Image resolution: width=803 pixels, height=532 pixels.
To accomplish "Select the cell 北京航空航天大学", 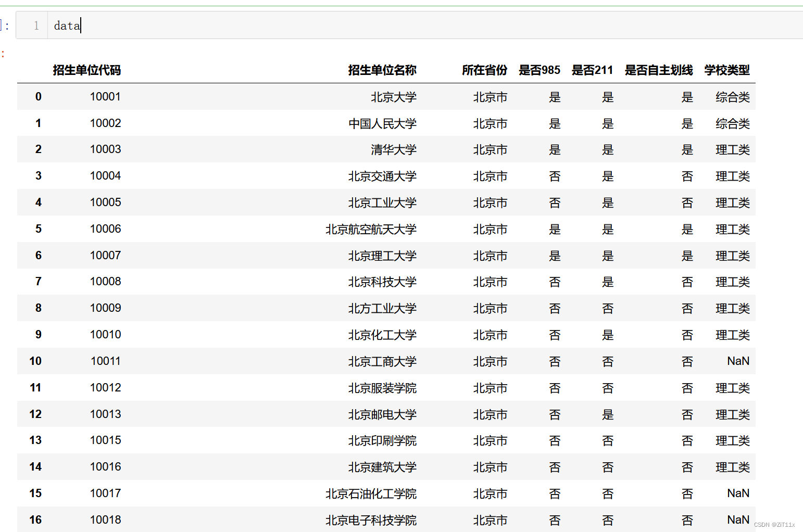I will (x=371, y=230).
